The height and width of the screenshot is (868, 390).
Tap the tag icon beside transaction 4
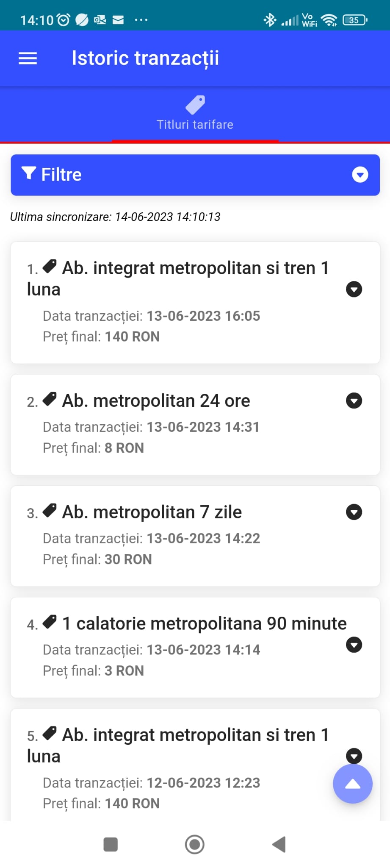50,622
